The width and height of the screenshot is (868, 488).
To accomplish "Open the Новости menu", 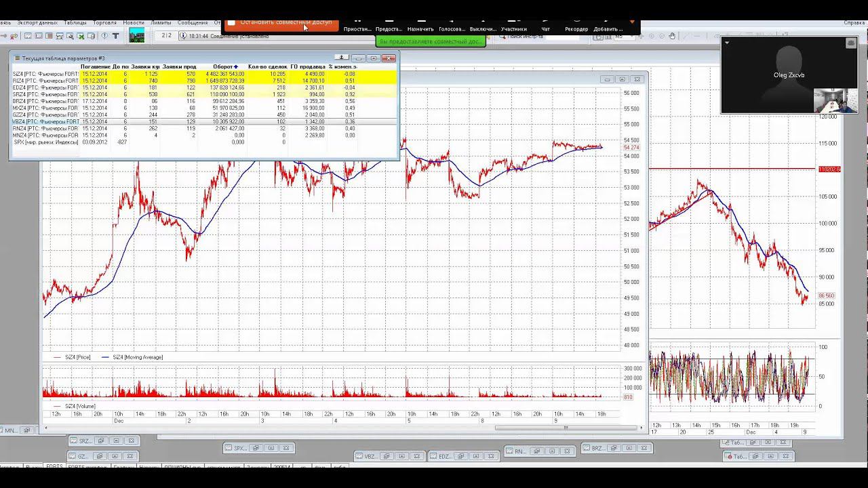I will (134, 22).
